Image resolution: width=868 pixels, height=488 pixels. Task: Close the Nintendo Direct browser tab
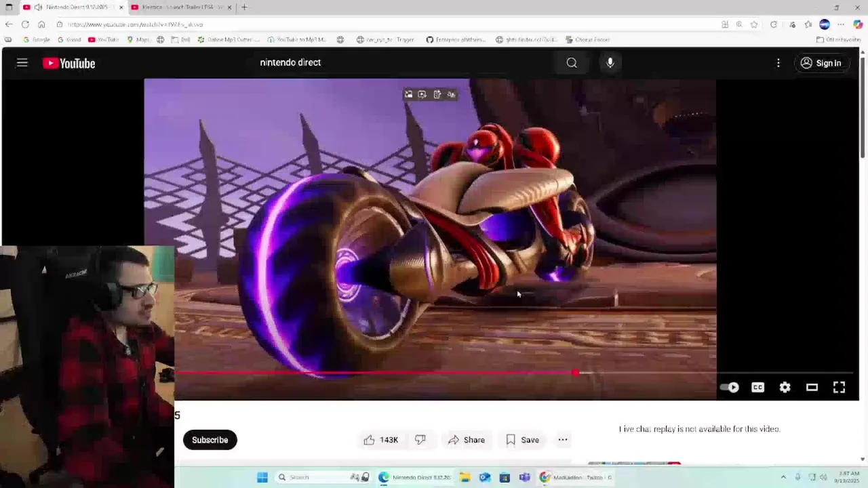[121, 7]
